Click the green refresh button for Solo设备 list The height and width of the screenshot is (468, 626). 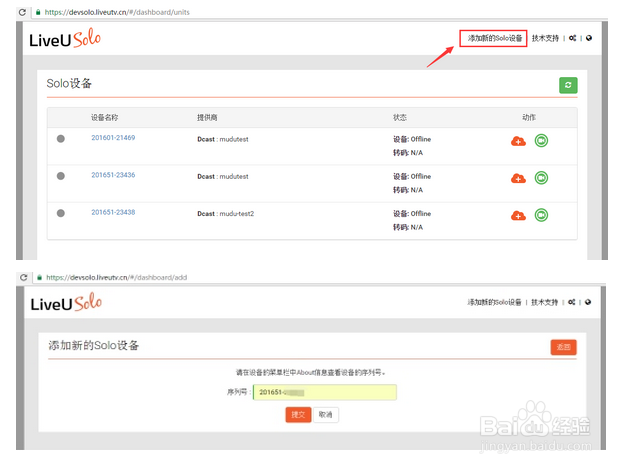click(568, 85)
